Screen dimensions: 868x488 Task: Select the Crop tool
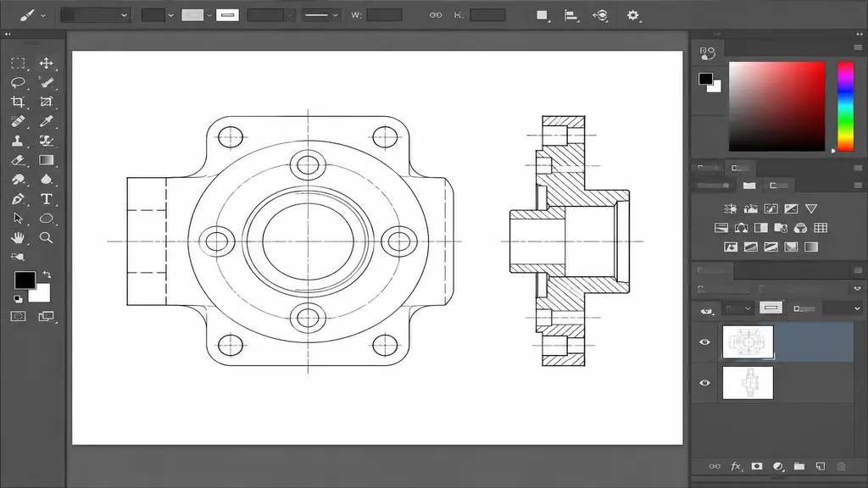point(18,102)
